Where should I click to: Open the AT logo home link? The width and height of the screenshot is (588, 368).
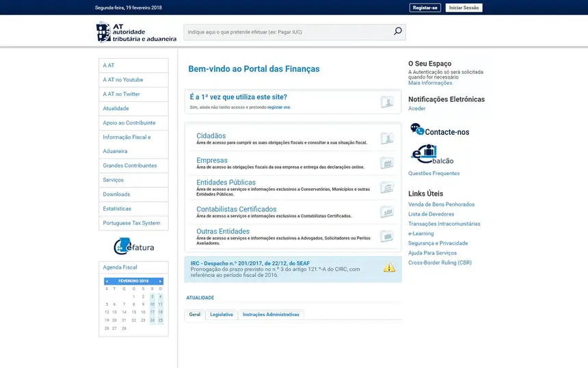[136, 32]
